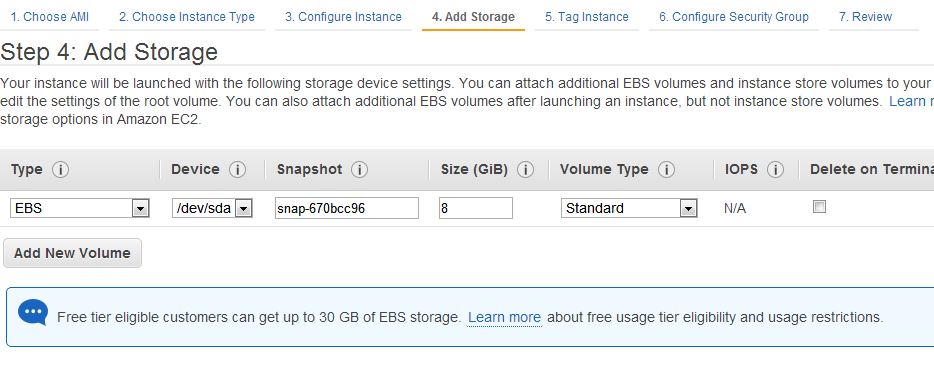Click the info icon beside Volume Type
Image resolution: width=934 pixels, height=367 pixels.
666,170
